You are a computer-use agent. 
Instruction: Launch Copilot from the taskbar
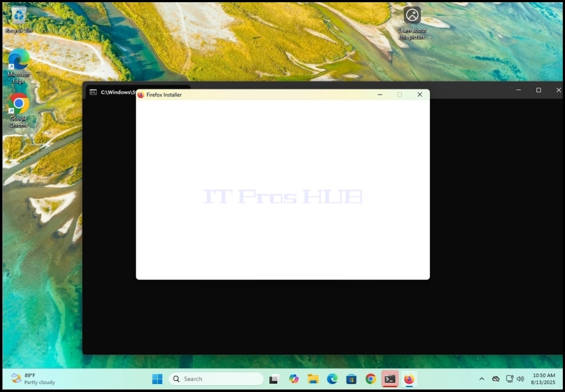(x=293, y=379)
